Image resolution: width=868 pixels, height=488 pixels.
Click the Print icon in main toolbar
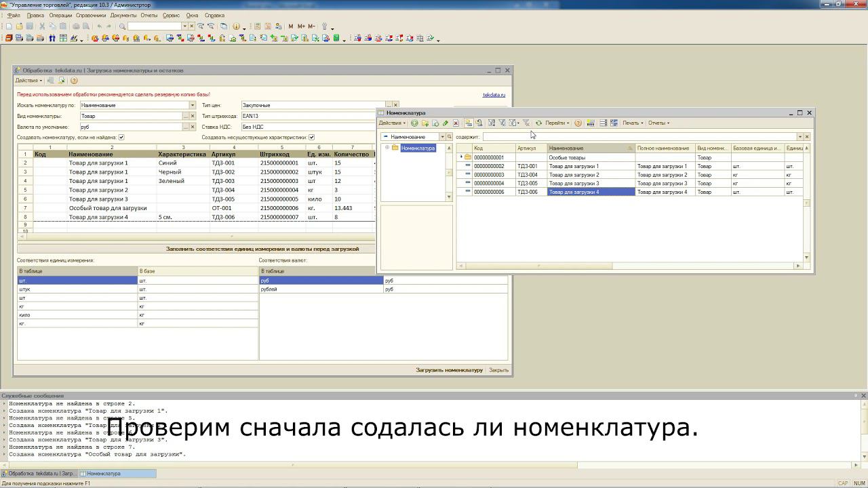click(76, 26)
